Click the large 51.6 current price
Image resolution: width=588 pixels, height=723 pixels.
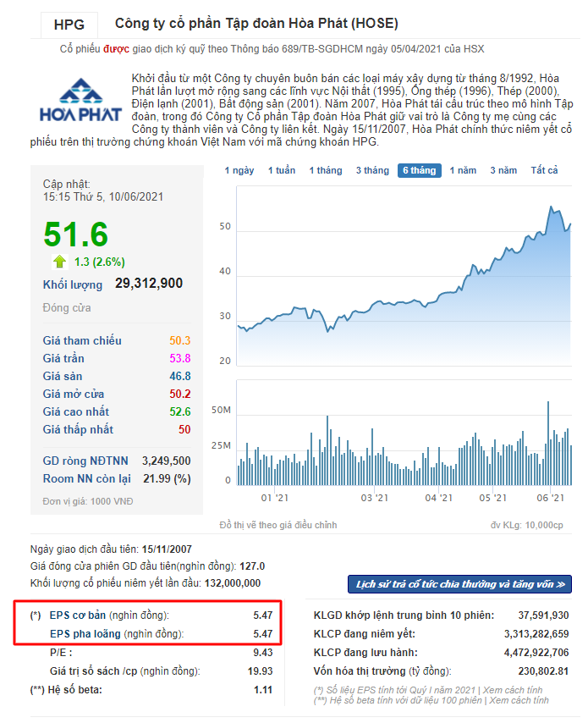pos(76,234)
